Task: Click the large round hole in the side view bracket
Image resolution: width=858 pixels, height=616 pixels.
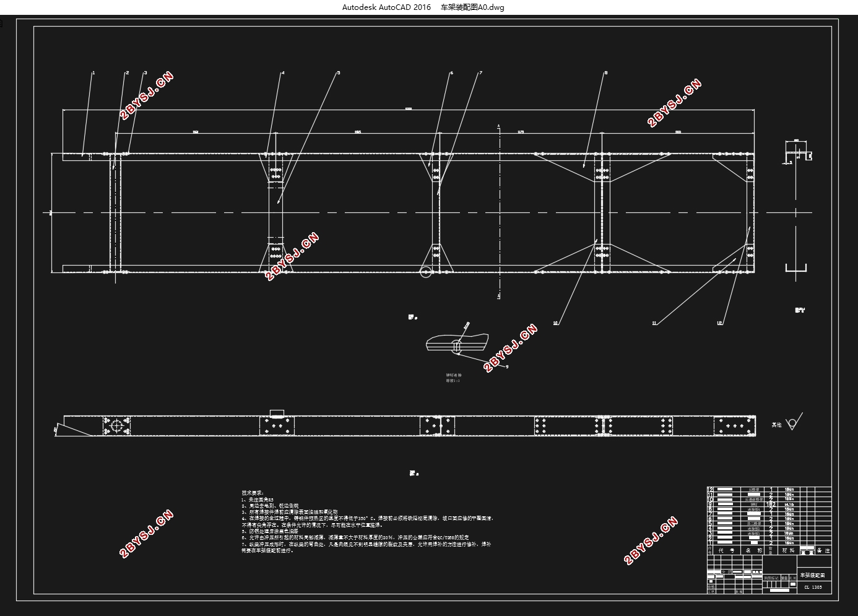Action: [x=117, y=426]
